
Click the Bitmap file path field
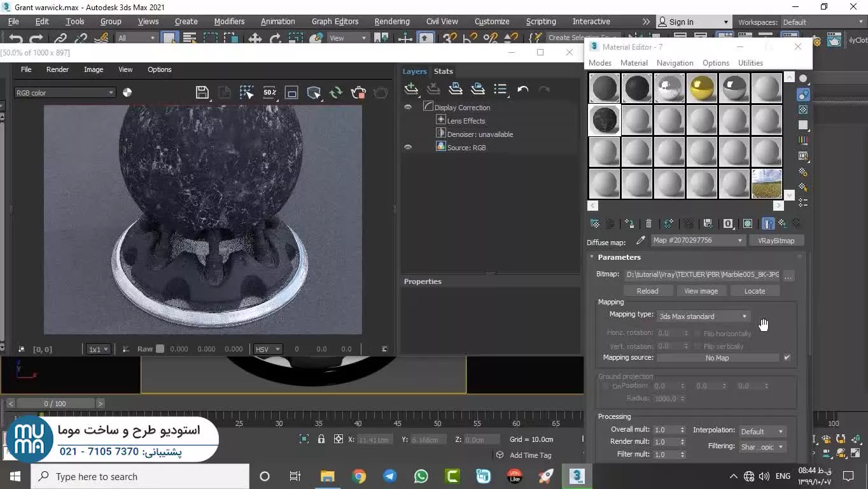703,275
